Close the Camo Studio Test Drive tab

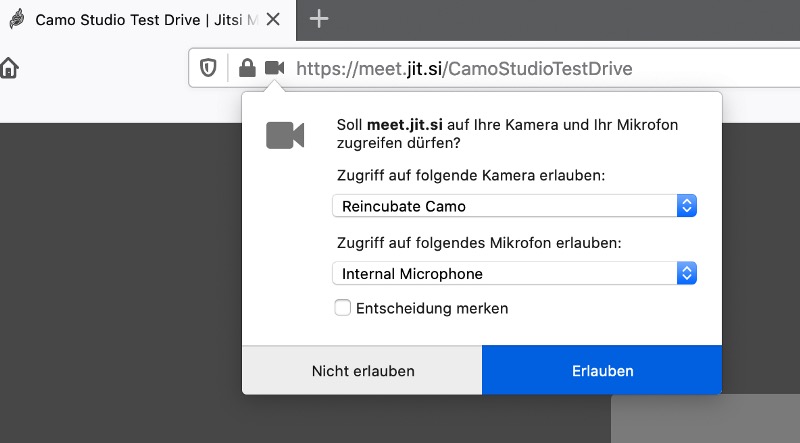pos(273,19)
